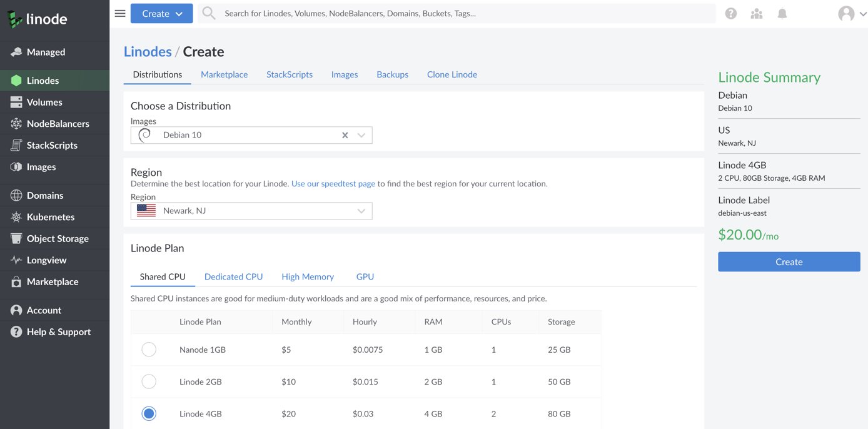Click the NodeBalancers sidebar icon
This screenshot has height=429, width=868.
point(16,124)
